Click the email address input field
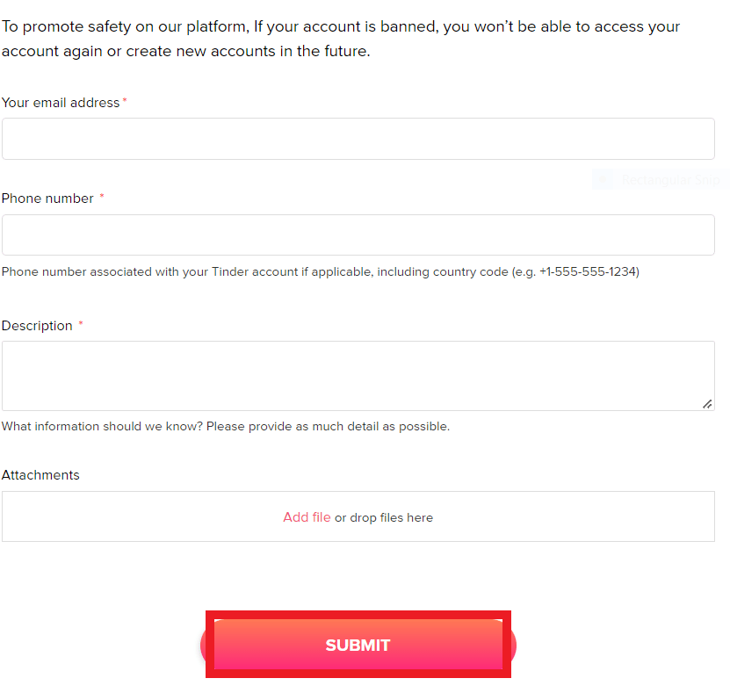The image size is (730, 700). click(358, 138)
